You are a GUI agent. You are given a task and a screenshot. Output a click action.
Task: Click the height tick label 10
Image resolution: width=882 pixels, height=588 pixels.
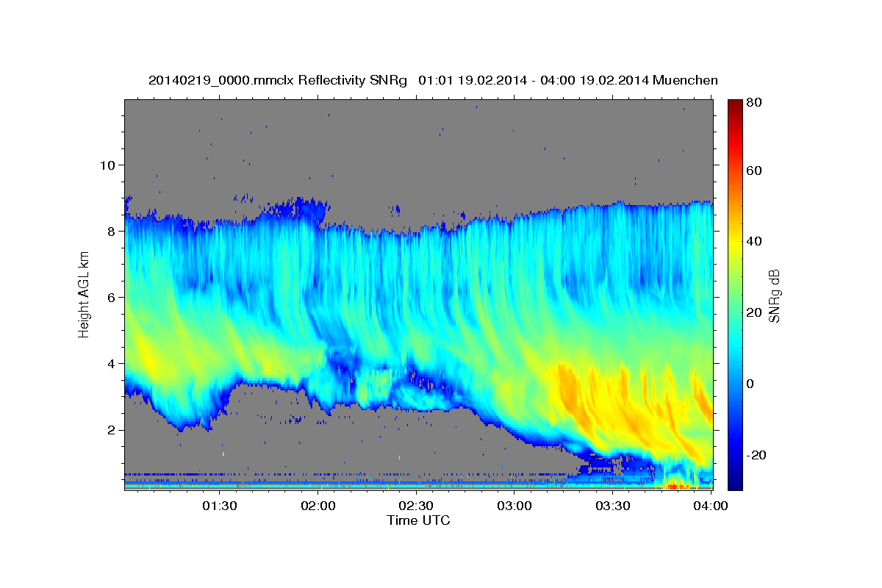107,165
